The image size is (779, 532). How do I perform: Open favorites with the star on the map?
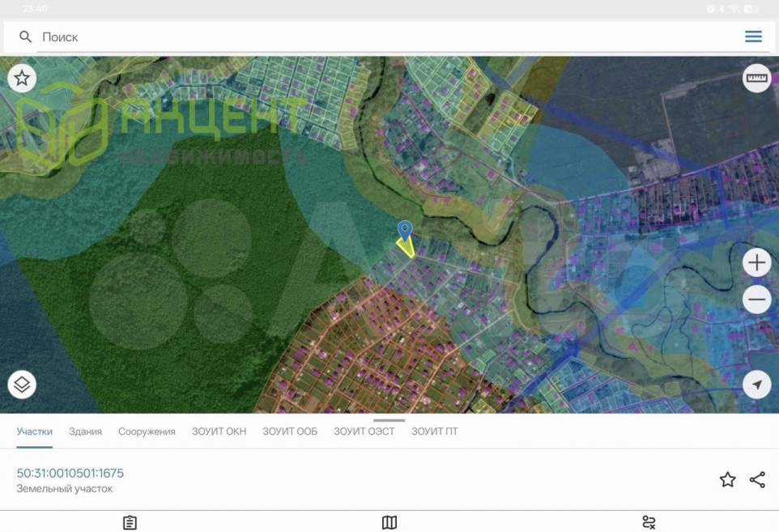tap(22, 79)
